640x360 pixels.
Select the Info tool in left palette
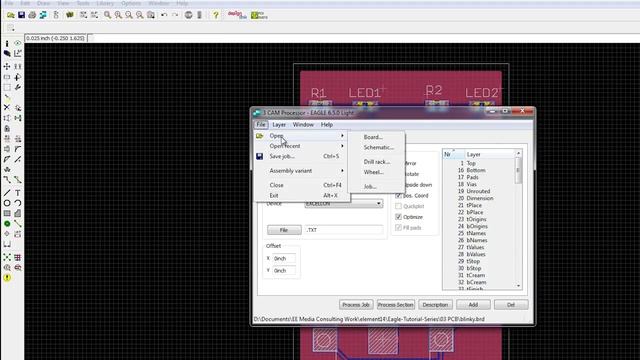click(7, 43)
